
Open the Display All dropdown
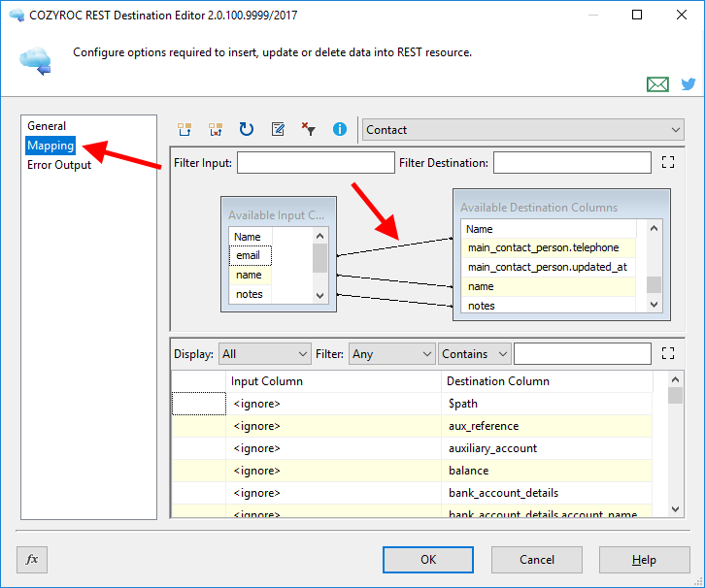click(264, 354)
